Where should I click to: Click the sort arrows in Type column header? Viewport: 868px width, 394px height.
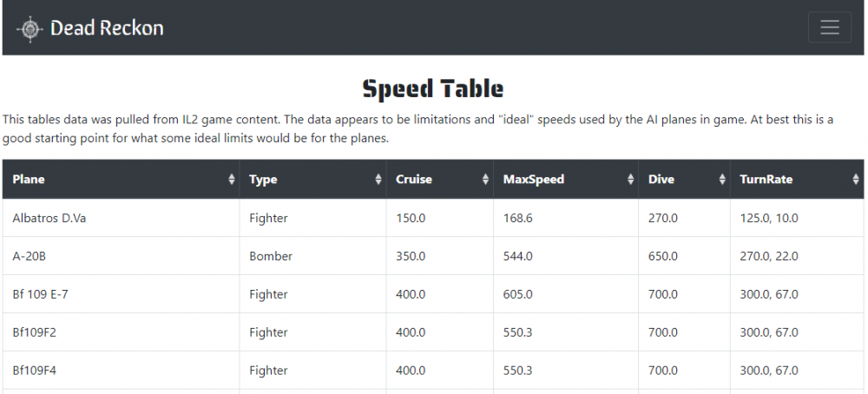(378, 180)
